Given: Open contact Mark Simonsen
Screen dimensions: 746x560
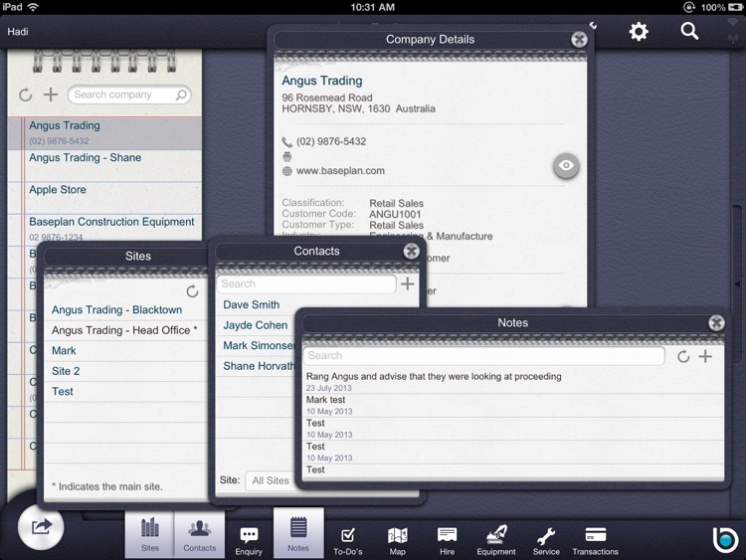Looking at the screenshot, I should [x=259, y=346].
